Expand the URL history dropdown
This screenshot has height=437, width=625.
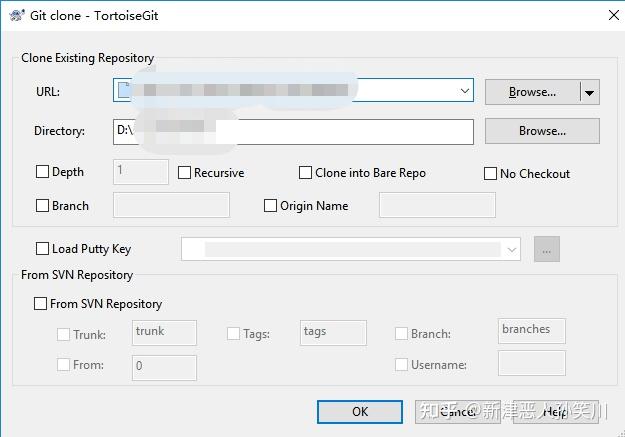point(465,91)
